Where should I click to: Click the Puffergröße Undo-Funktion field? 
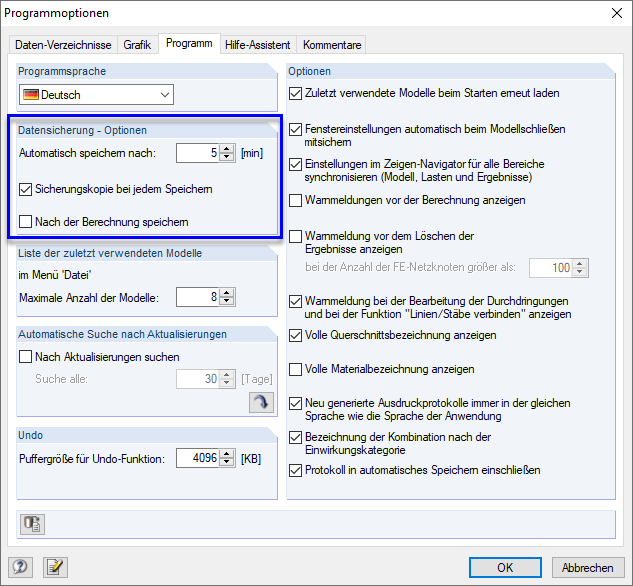pos(198,458)
